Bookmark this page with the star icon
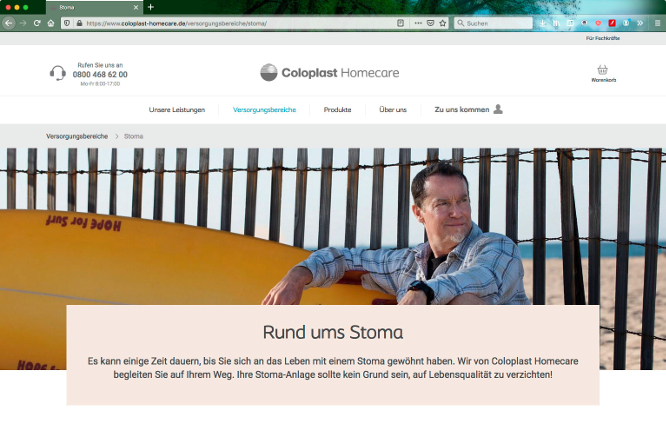Screen dimensions: 666x438 pos(443,23)
